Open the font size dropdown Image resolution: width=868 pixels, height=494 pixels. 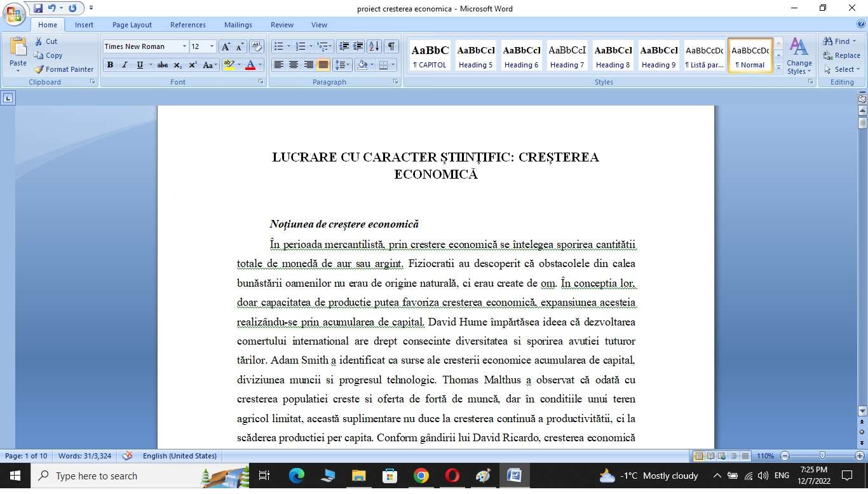(x=212, y=46)
